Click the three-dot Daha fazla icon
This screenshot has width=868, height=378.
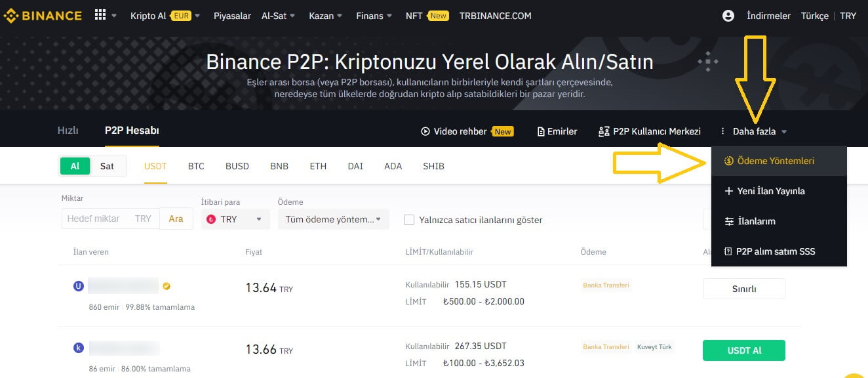(723, 131)
